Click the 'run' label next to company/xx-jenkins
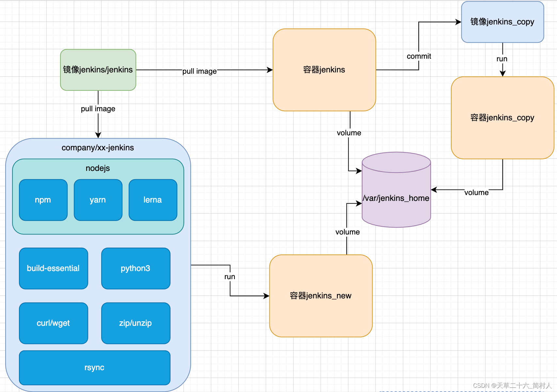This screenshot has height=392, width=557. [x=230, y=277]
